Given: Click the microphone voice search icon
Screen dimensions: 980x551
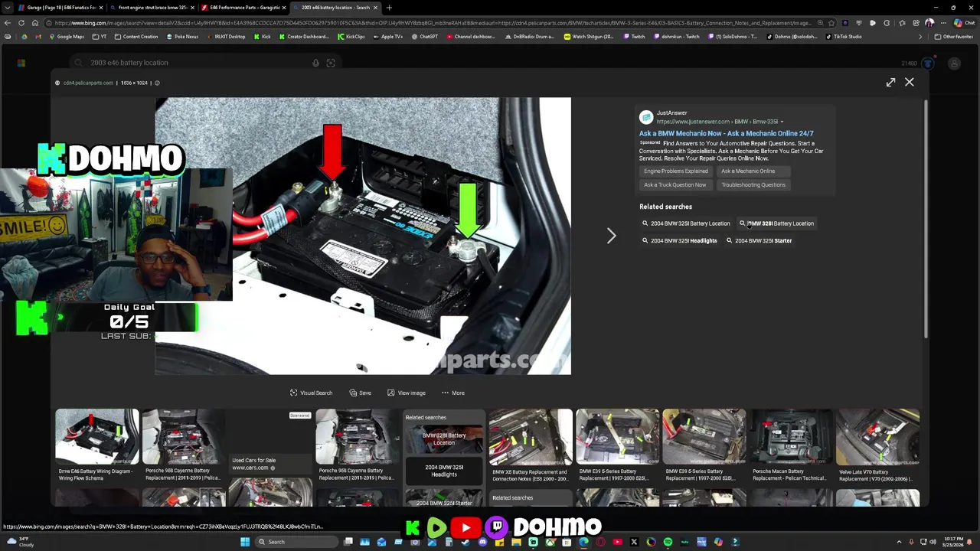Looking at the screenshot, I should click(x=315, y=63).
